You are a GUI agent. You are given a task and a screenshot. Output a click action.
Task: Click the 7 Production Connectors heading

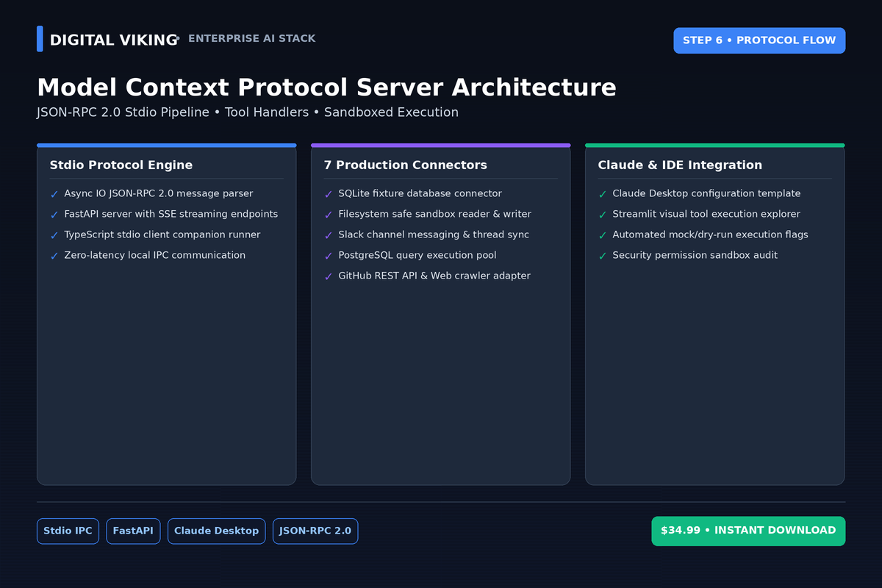406,165
